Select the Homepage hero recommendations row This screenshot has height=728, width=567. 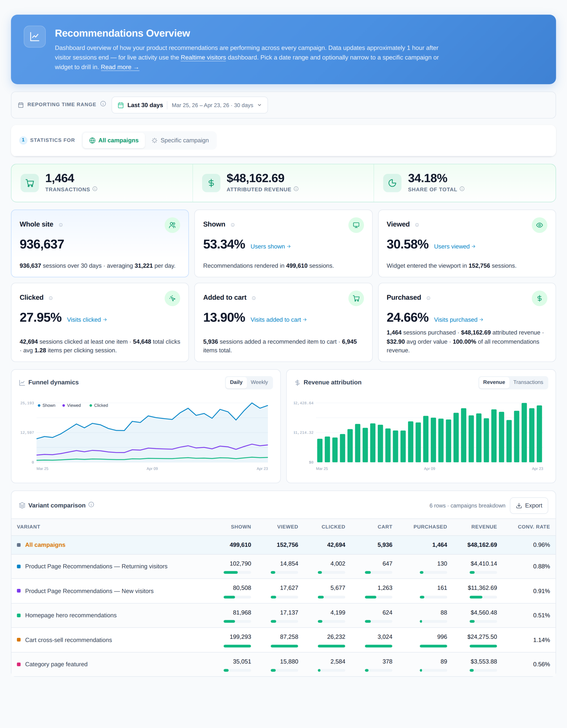[x=284, y=615]
